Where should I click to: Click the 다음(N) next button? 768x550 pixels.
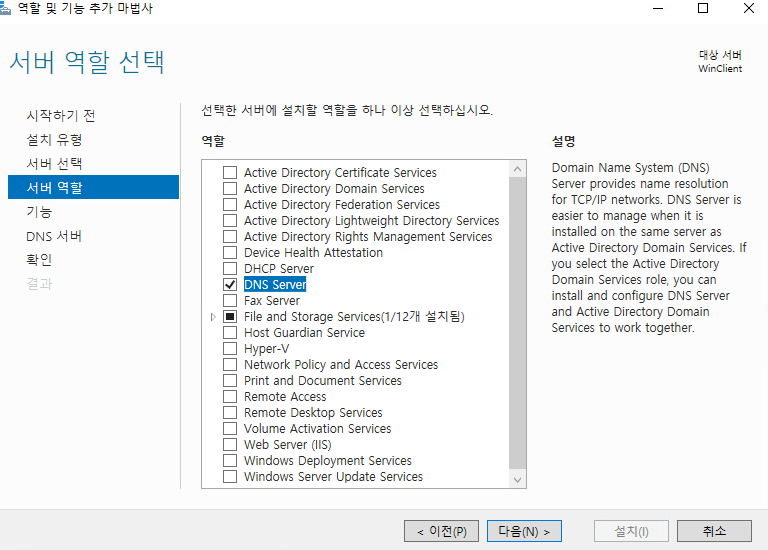(x=524, y=531)
